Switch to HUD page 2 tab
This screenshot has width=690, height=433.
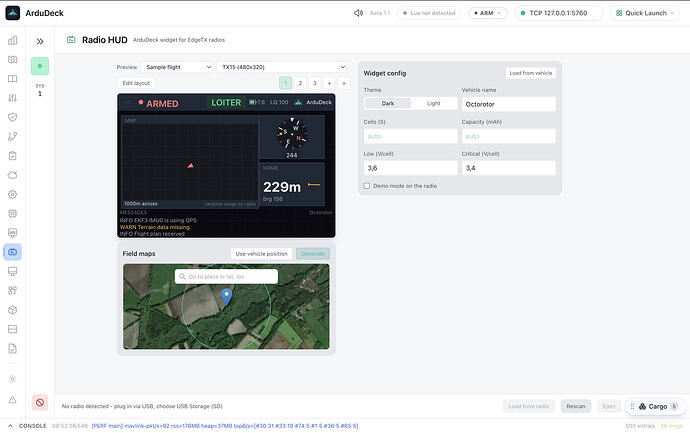(300, 83)
